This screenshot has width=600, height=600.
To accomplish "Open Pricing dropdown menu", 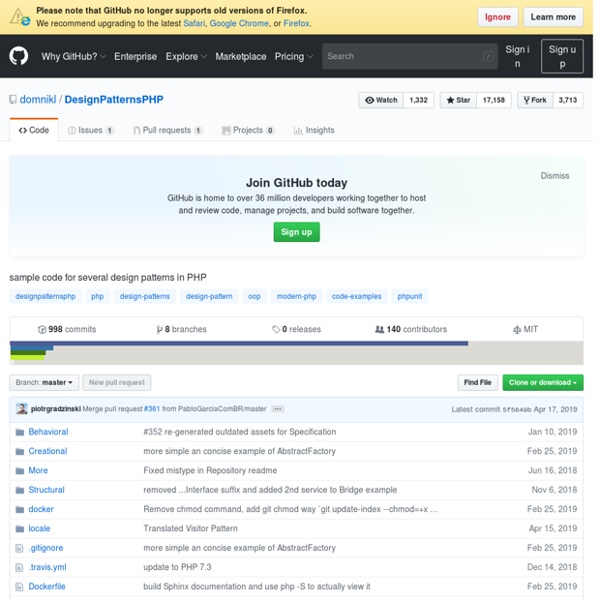I will click(293, 56).
